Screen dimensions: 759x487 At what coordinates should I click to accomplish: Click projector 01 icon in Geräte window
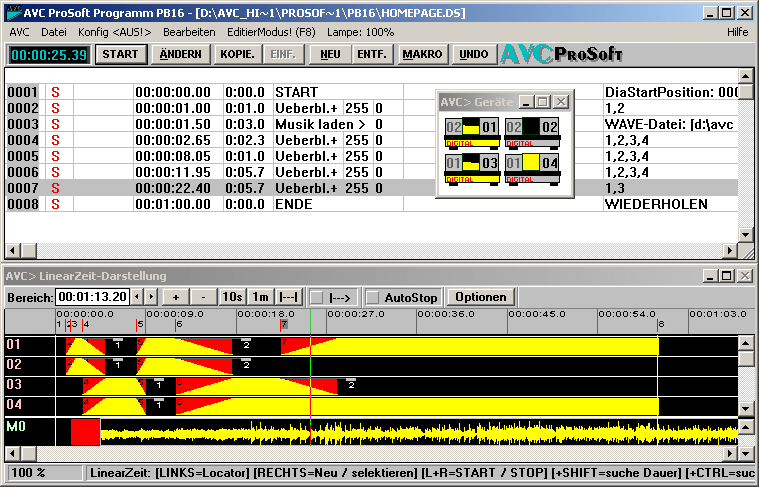[472, 133]
